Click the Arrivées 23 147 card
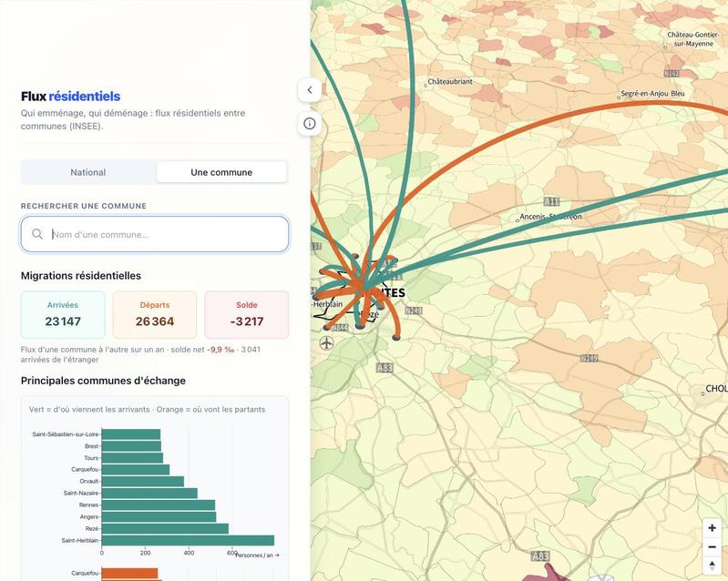This screenshot has height=581, width=728. coord(63,314)
